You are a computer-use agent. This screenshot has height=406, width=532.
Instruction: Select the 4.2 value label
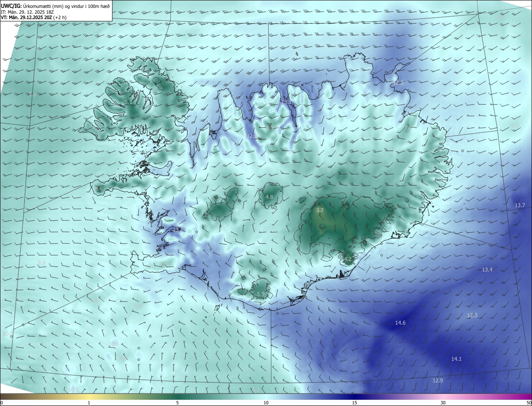(348, 259)
